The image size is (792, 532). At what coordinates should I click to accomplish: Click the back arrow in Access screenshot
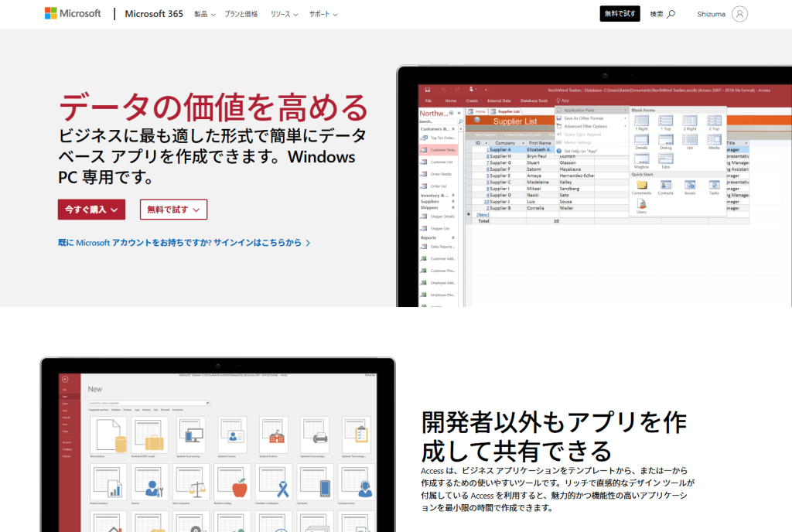(65, 379)
